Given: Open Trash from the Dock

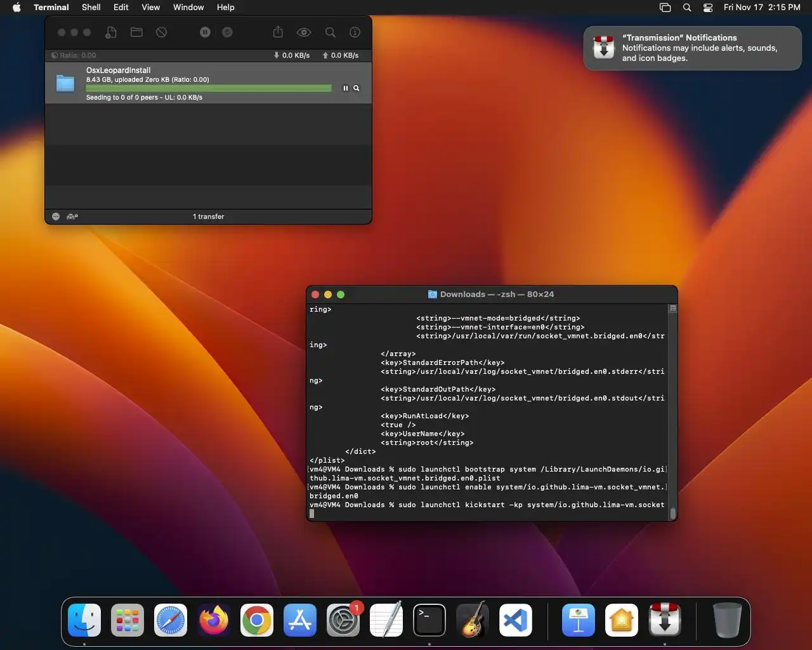Looking at the screenshot, I should pyautogui.click(x=728, y=620).
